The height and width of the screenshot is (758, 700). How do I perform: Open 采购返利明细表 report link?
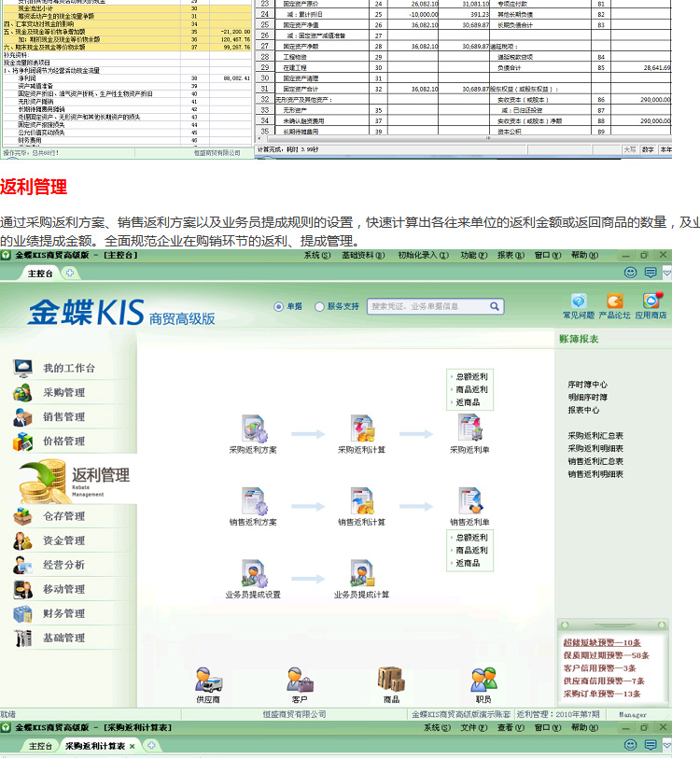click(x=595, y=448)
